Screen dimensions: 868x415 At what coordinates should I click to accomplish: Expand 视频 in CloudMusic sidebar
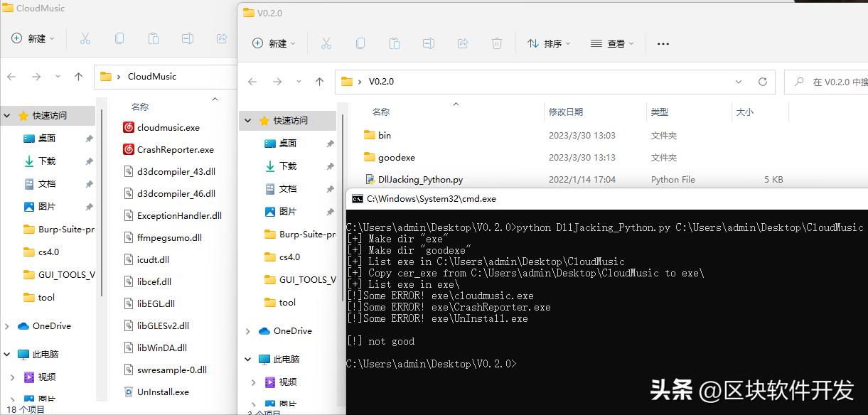click(13, 377)
